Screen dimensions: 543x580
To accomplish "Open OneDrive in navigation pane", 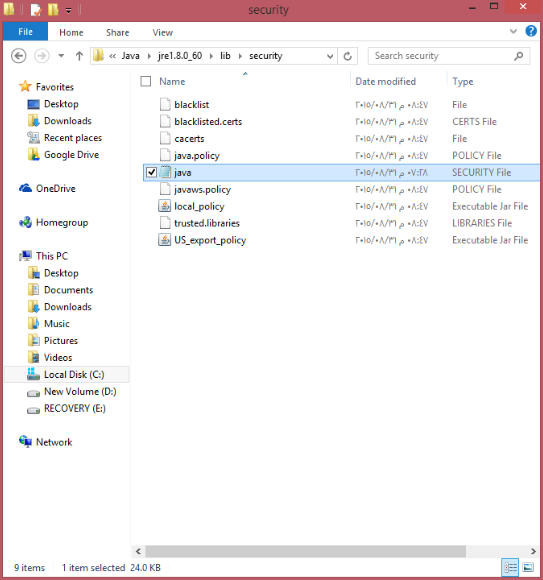I will pyautogui.click(x=55, y=189).
